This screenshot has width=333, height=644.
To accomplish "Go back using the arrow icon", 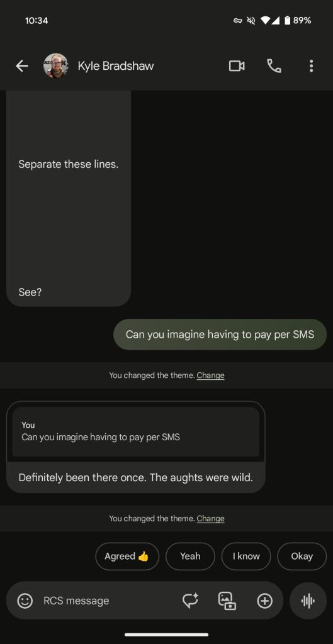I will (22, 65).
